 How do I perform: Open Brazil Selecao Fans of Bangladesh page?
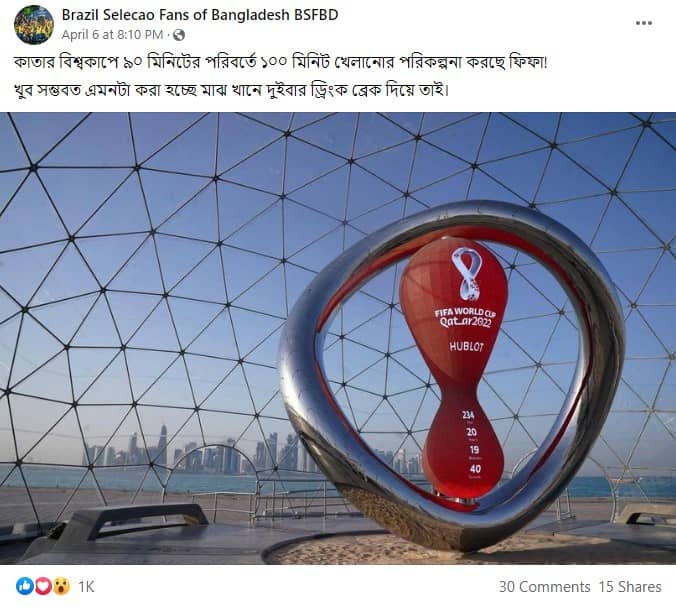coord(200,15)
